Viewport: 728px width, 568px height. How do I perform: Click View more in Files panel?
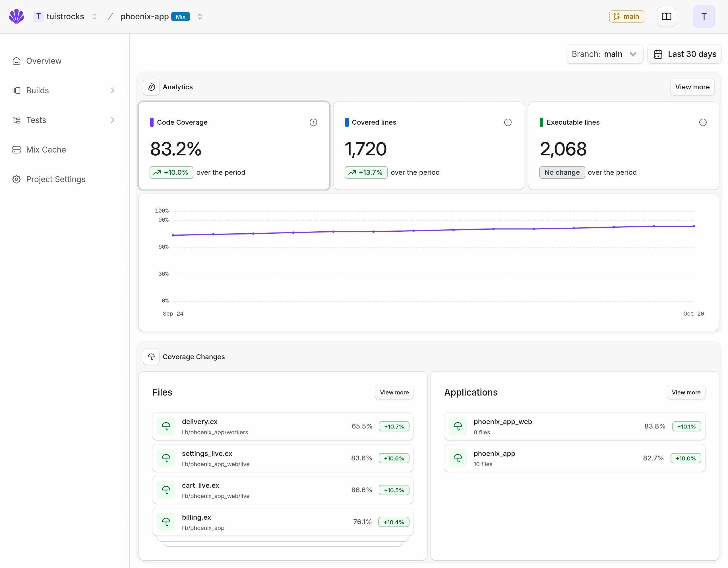394,393
